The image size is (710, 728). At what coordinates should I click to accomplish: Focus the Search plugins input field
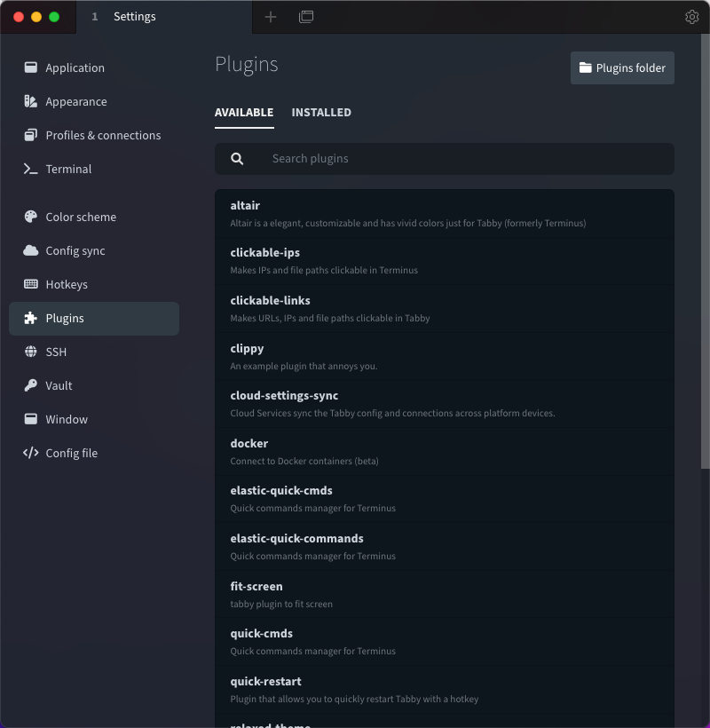click(x=461, y=159)
